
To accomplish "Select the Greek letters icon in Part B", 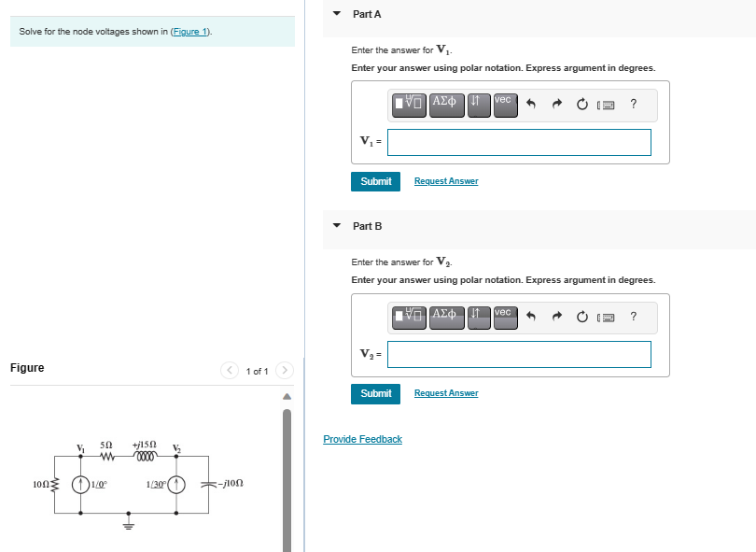I will coord(446,317).
